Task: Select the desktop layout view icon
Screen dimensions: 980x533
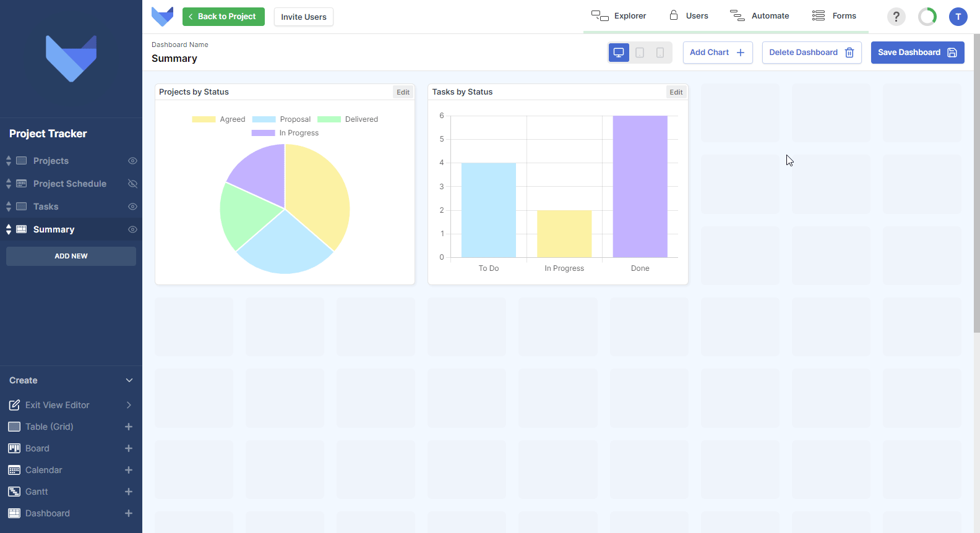Action: [x=619, y=53]
